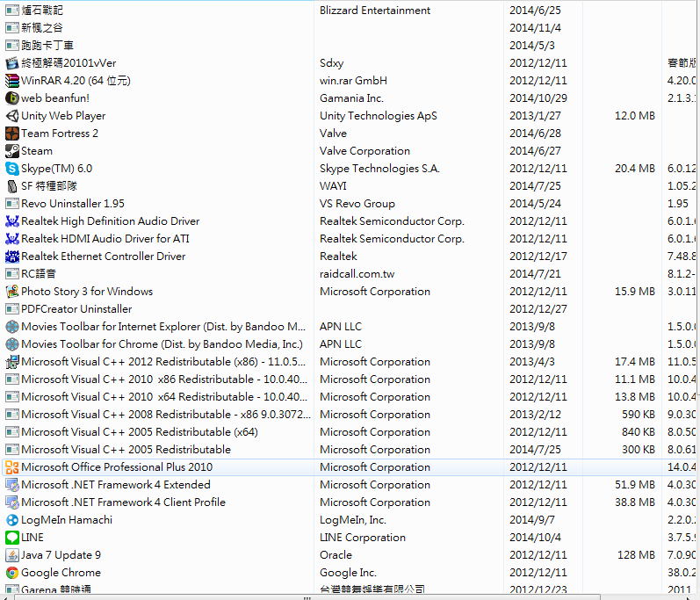Viewport: 700px width, 600px height.
Task: Select the WinRAR 4.20 icon
Action: pyautogui.click(x=12, y=81)
